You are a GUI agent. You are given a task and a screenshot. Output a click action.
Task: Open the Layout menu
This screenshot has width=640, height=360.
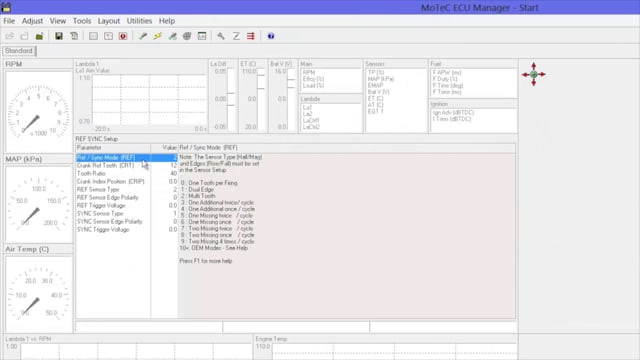(x=109, y=21)
